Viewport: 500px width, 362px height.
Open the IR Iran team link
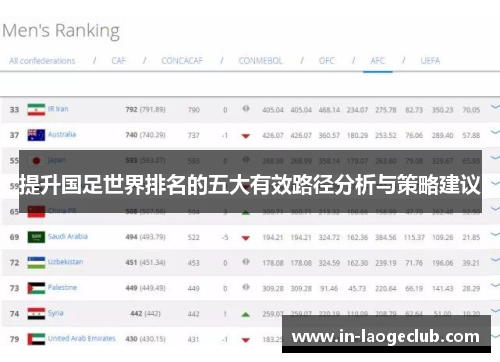[x=58, y=109]
